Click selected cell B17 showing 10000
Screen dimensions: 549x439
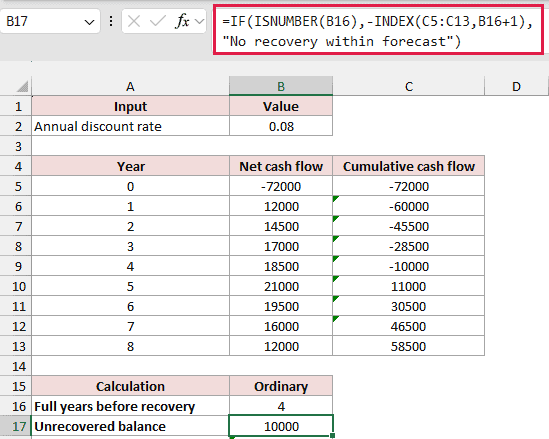pos(281,426)
